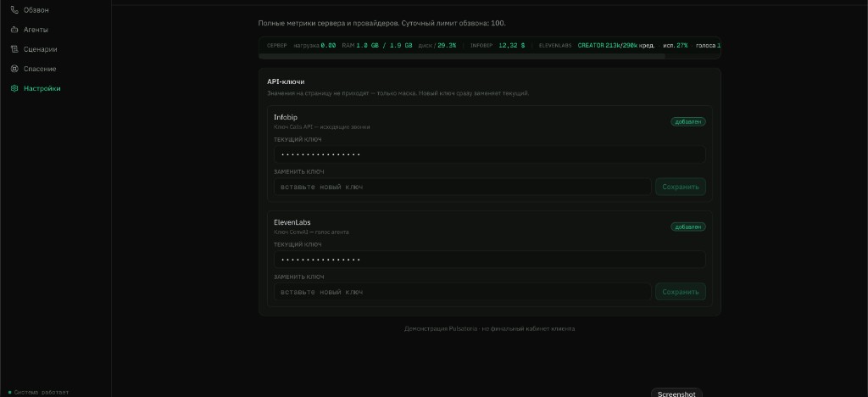Click the ElevenLabs добавлен status badge

click(x=688, y=227)
